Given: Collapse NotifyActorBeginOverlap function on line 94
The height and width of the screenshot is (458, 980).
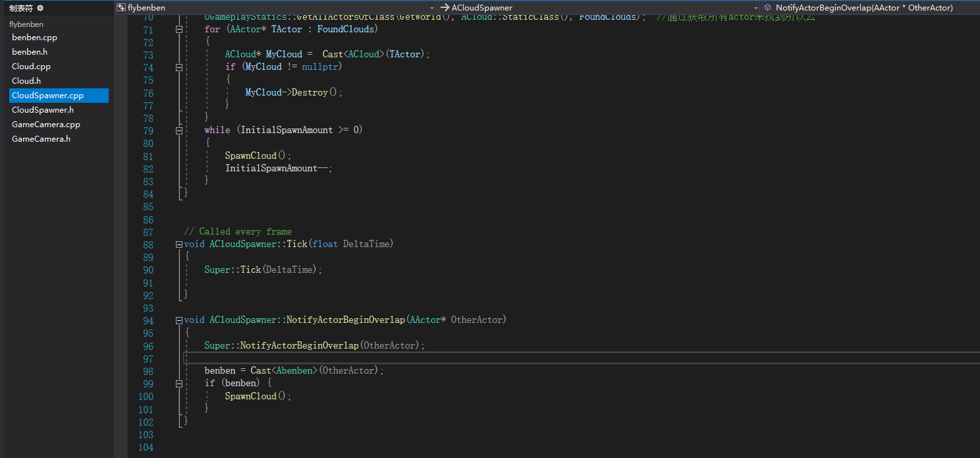Looking at the screenshot, I should 179,320.
